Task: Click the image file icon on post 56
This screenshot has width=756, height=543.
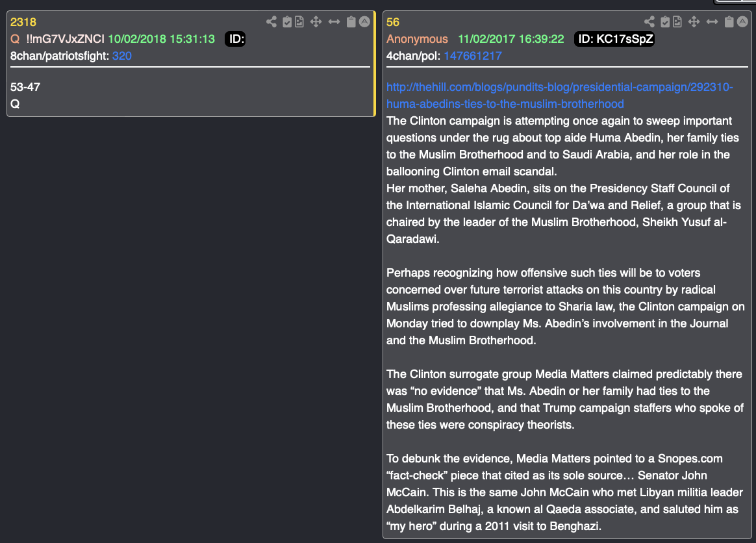Action: pos(677,21)
